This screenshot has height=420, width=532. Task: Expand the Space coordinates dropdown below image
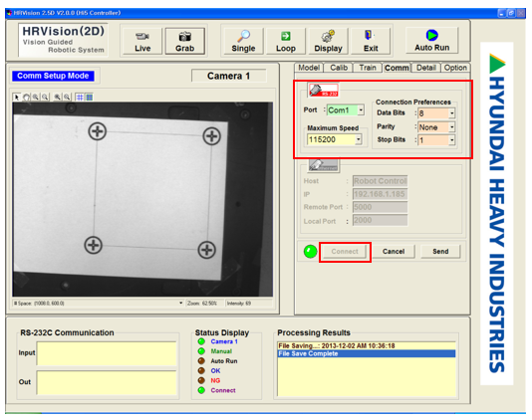click(x=181, y=303)
